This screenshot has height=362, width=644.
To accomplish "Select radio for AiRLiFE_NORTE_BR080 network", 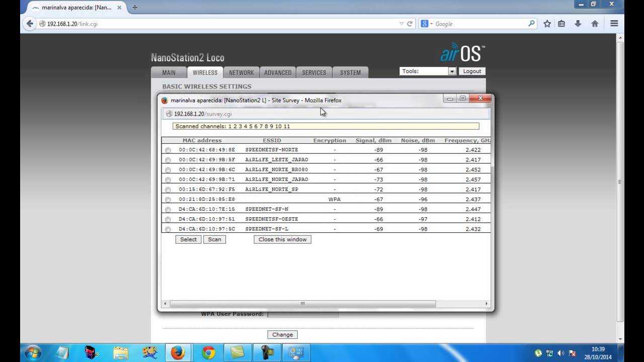I will point(168,170).
